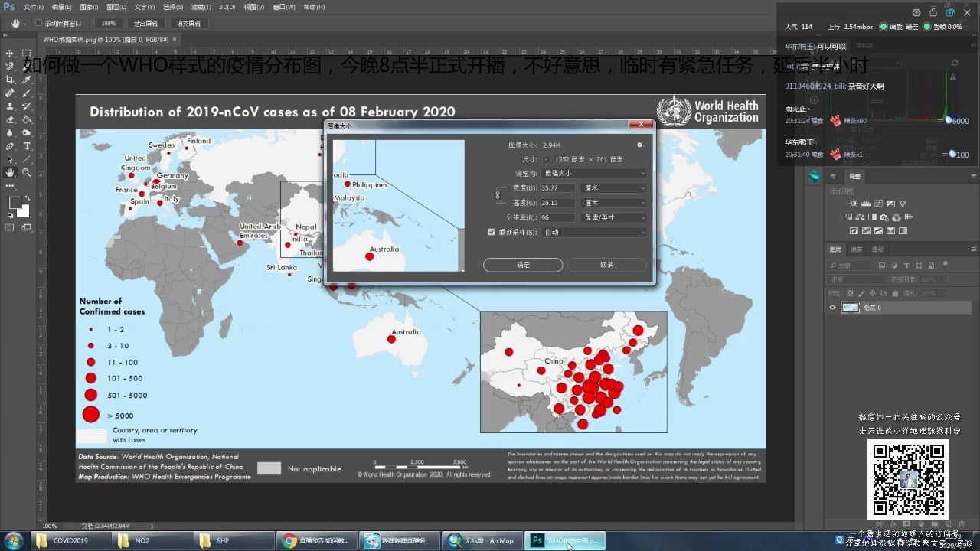Open the File menu

(x=33, y=7)
